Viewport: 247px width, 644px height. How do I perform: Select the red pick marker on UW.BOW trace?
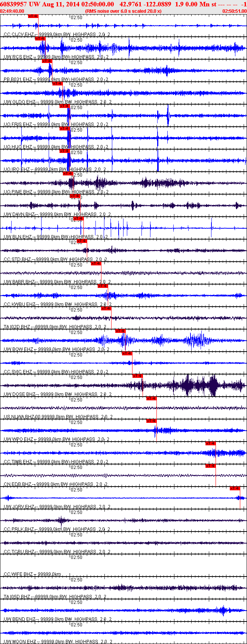click(120, 331)
